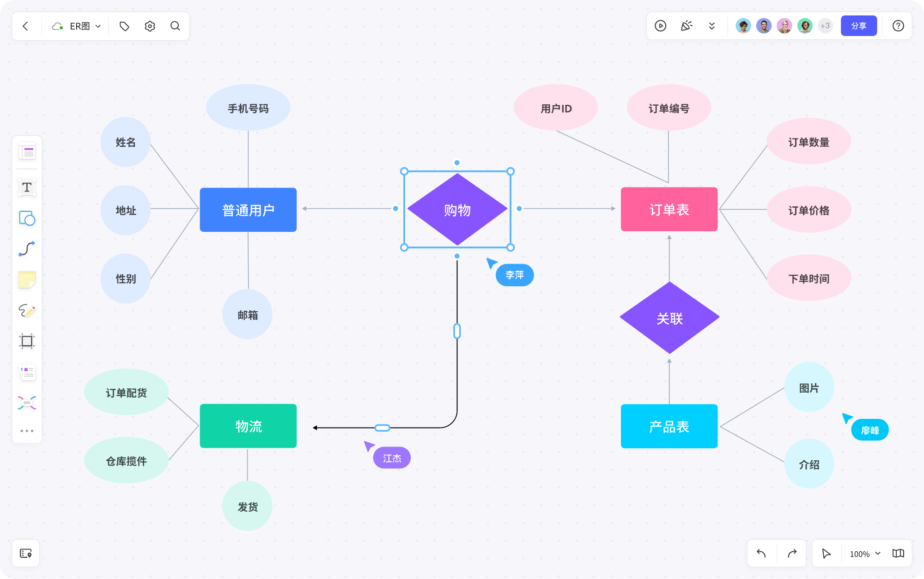Click the 订单价格 attribute ellipse
This screenshot has height=579, width=924.
[x=808, y=210]
